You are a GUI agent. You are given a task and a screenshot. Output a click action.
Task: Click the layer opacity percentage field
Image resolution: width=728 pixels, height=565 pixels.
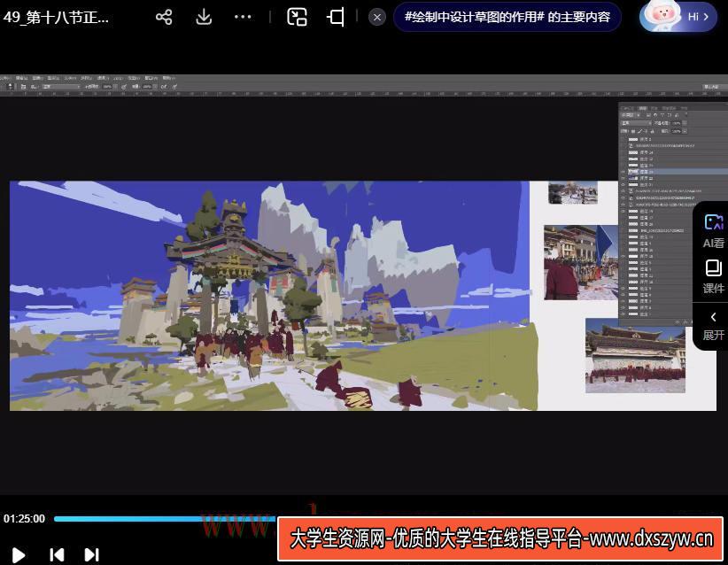[677, 123]
